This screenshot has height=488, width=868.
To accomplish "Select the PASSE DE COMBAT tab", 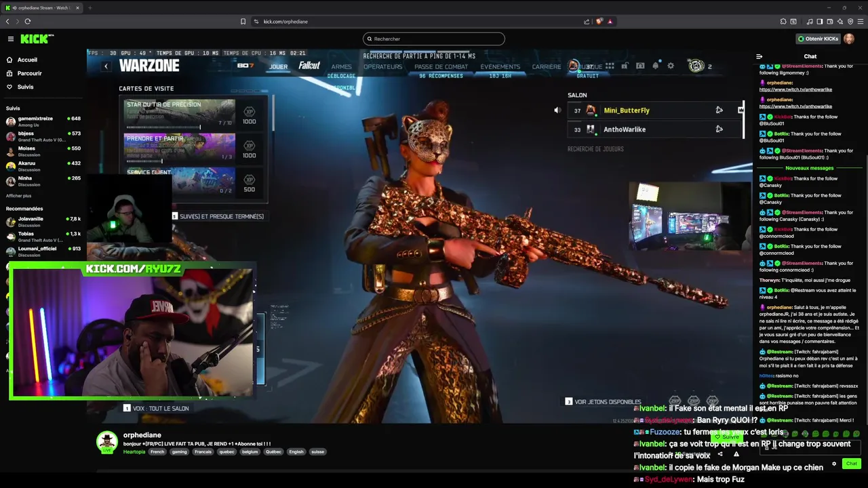I will point(441,66).
